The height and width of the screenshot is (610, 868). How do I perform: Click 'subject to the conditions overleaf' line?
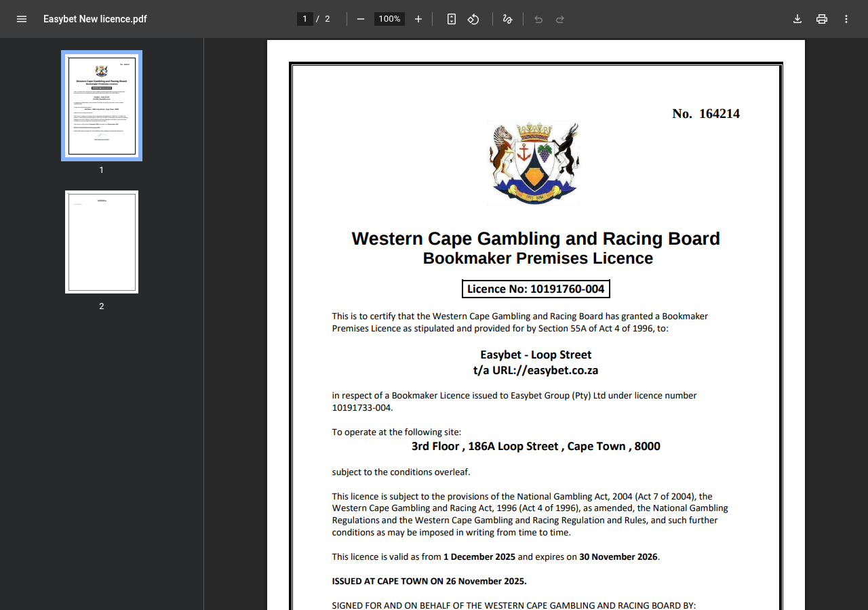[401, 472]
